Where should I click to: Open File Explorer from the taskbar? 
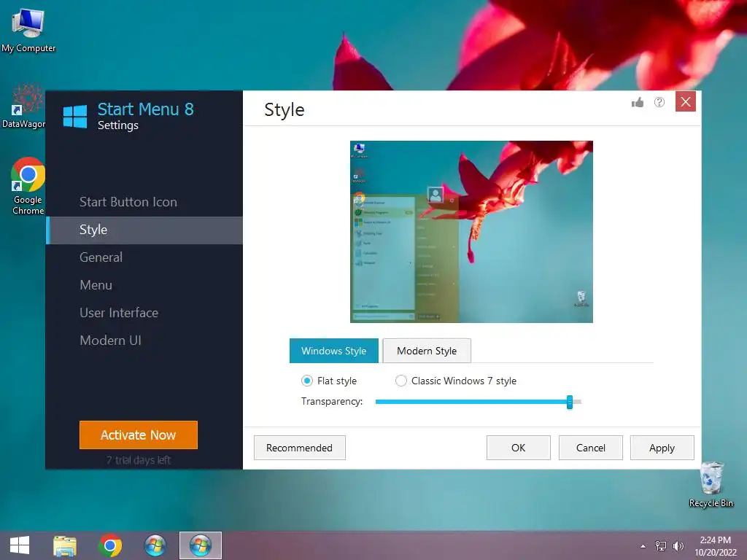pos(65,545)
